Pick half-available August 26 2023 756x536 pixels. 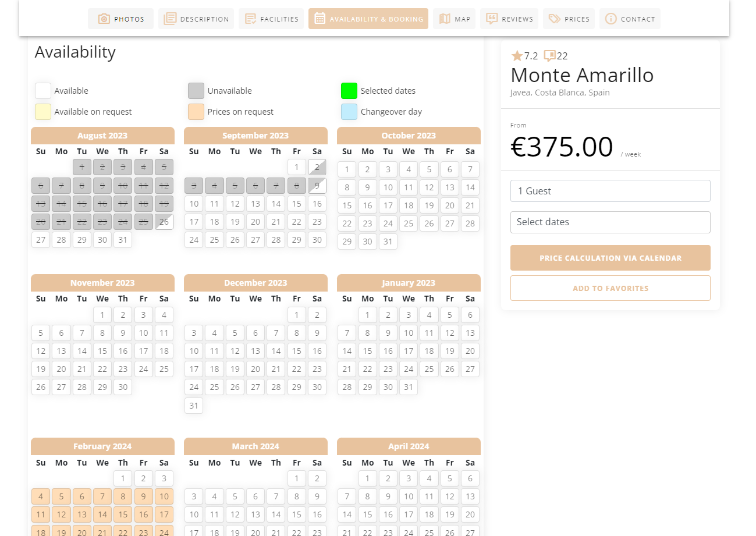click(x=164, y=222)
